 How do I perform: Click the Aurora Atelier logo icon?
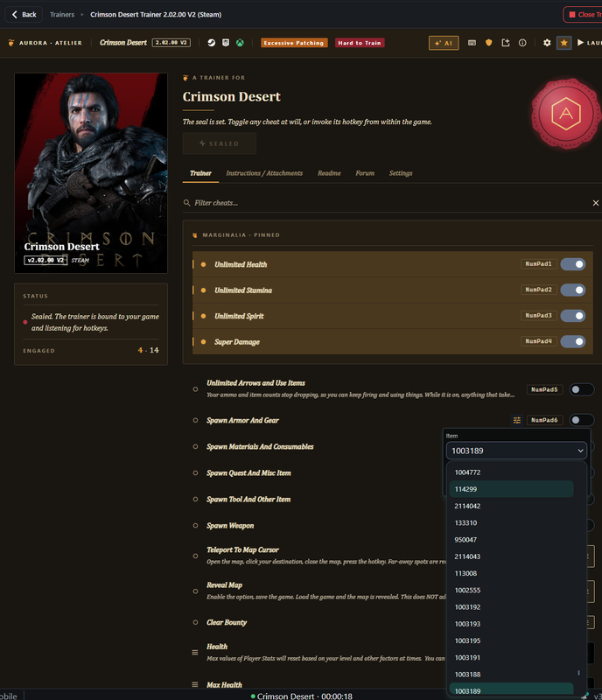(x=11, y=43)
